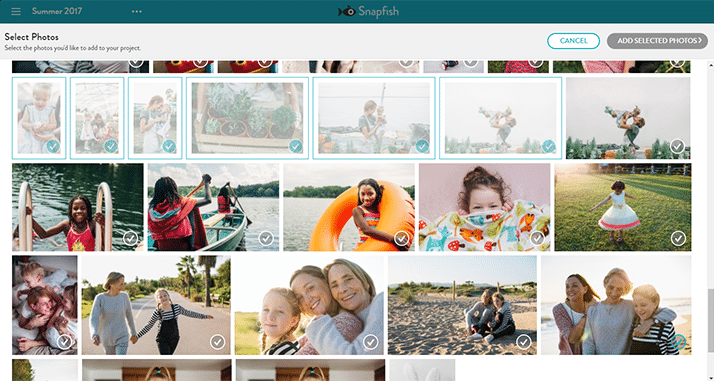Check girl with orange float checkmark
The image size is (714, 381).
click(402, 238)
